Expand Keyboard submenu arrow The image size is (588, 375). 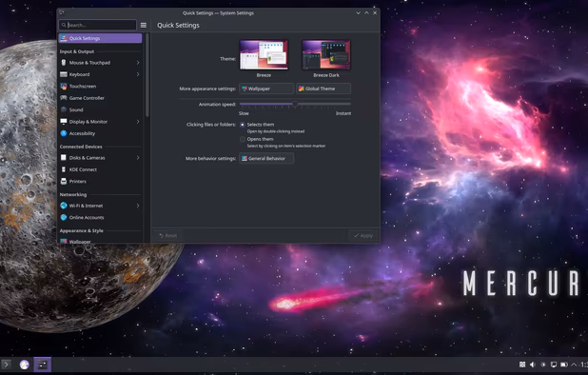(138, 74)
